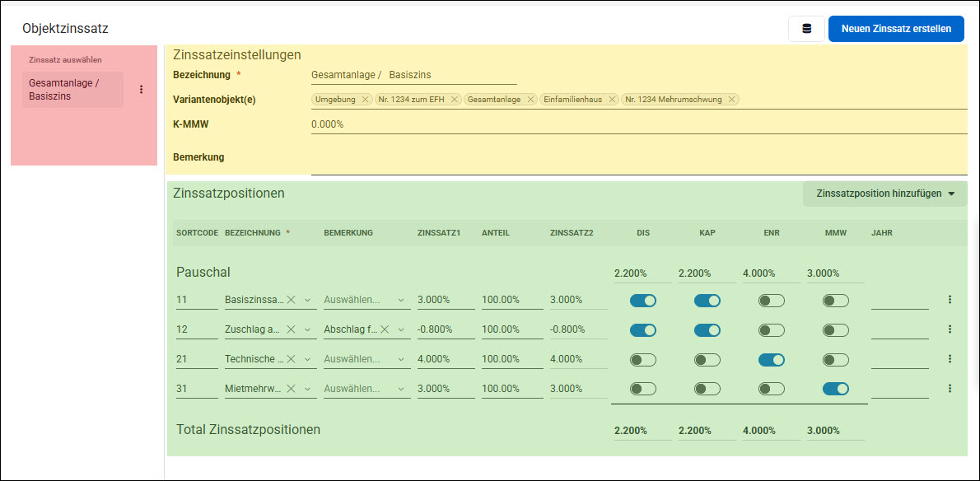Remove the Nr. 1234 Mehrumschwung chip
Screen dimensions: 980x481
[731, 100]
